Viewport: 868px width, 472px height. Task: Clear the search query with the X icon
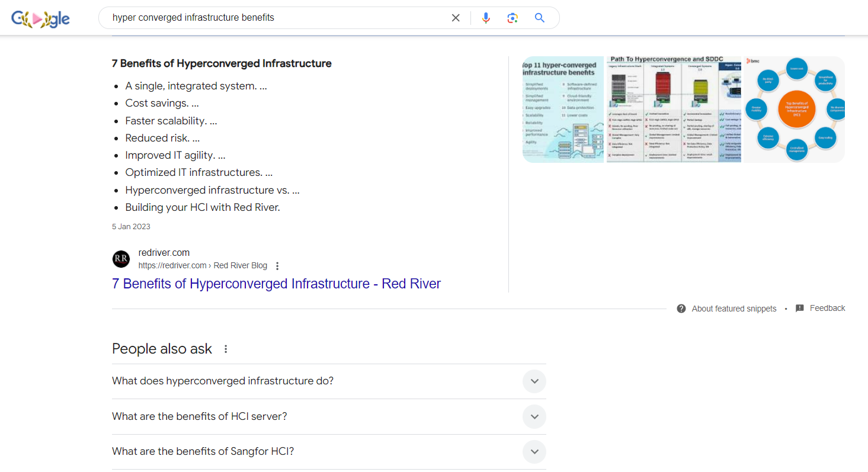pyautogui.click(x=456, y=18)
